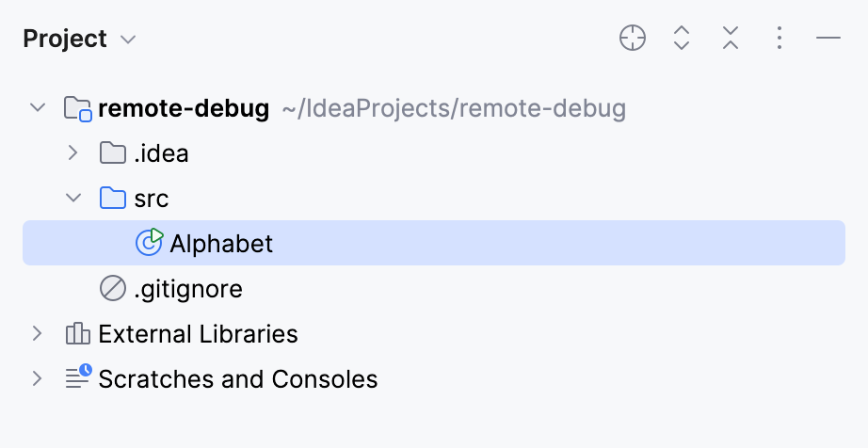868x448 pixels.
Task: Click the Scratches and Consoles icon
Action: [x=77, y=378]
